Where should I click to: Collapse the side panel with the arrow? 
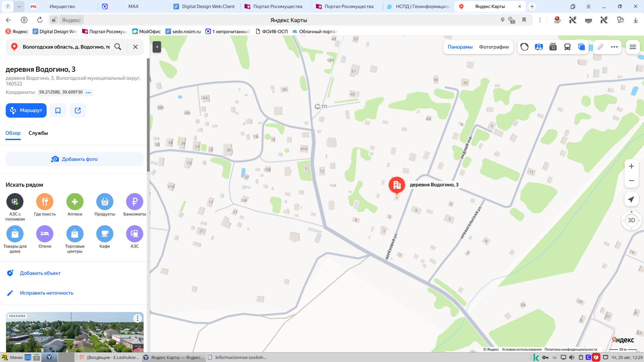point(157,47)
